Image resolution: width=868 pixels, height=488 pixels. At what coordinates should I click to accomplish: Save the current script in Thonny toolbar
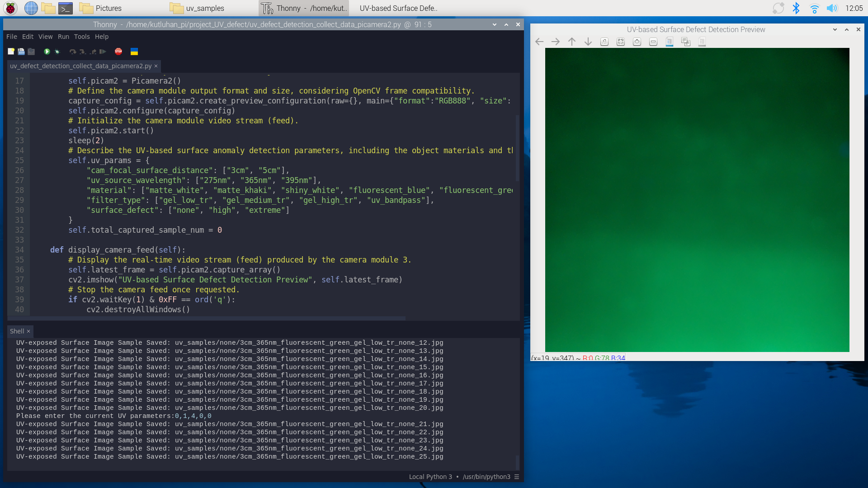(31, 52)
